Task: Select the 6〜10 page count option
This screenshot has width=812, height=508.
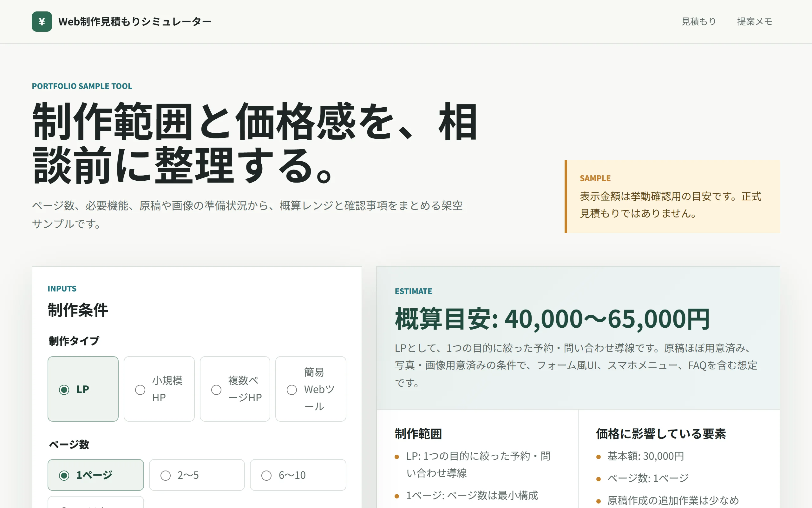Action: point(298,475)
